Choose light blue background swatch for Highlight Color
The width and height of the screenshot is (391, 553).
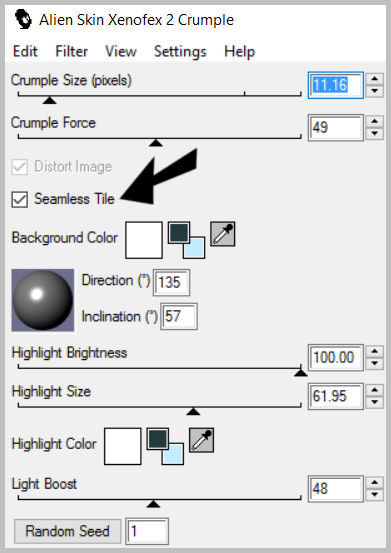click(x=175, y=456)
